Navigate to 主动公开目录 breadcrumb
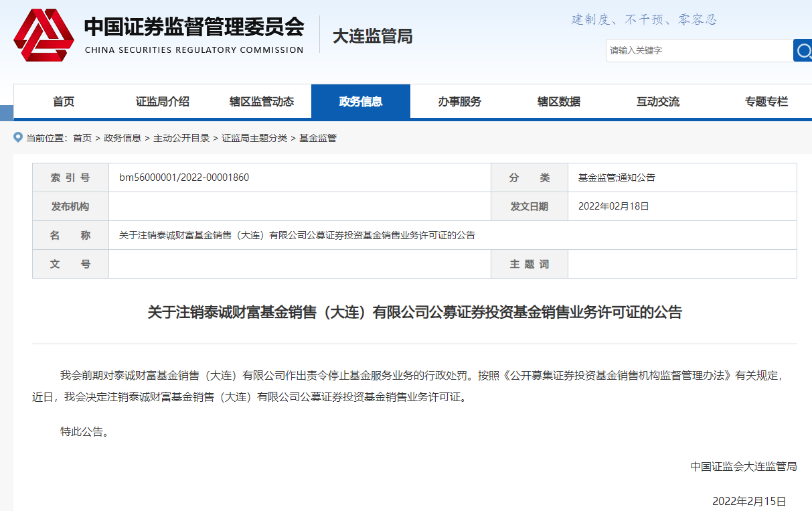The height and width of the screenshot is (511, 812). 181,138
